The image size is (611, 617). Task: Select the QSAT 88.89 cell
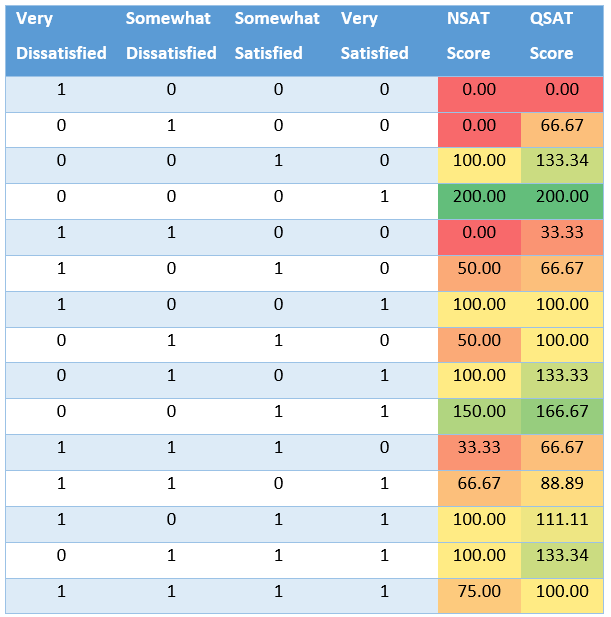point(562,484)
